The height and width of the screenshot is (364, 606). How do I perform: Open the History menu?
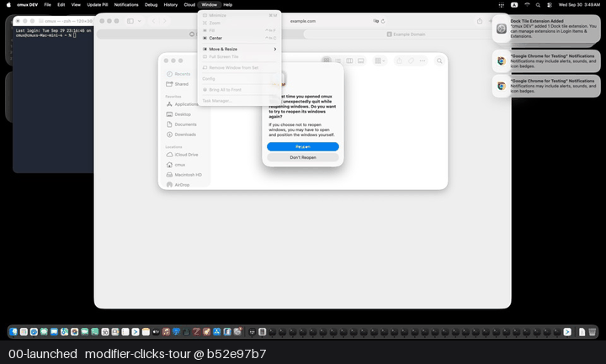(170, 5)
